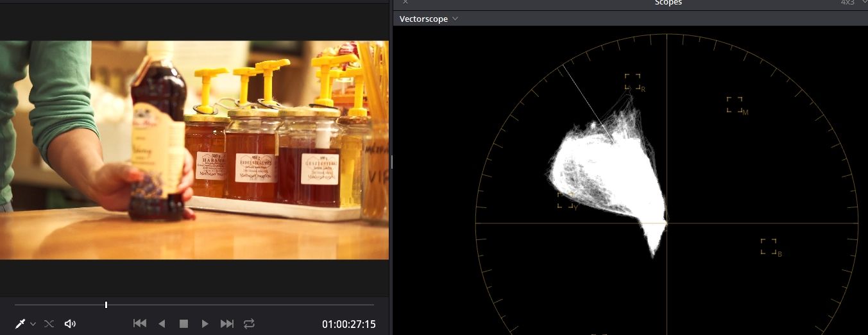Viewport: 868px width, 335px height.
Task: Open the Vectorscope scope type dropdown
Action: click(x=429, y=19)
